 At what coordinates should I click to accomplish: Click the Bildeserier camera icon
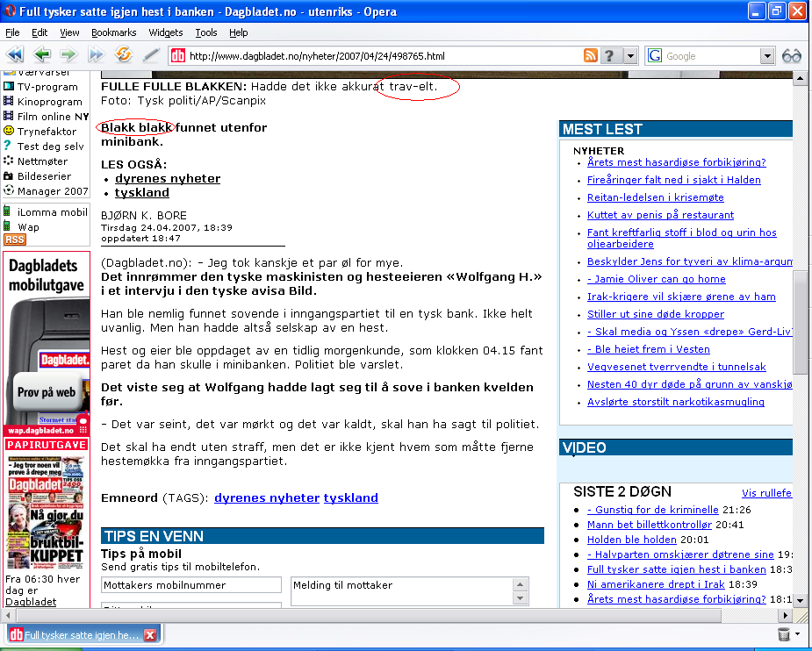tap(8, 175)
